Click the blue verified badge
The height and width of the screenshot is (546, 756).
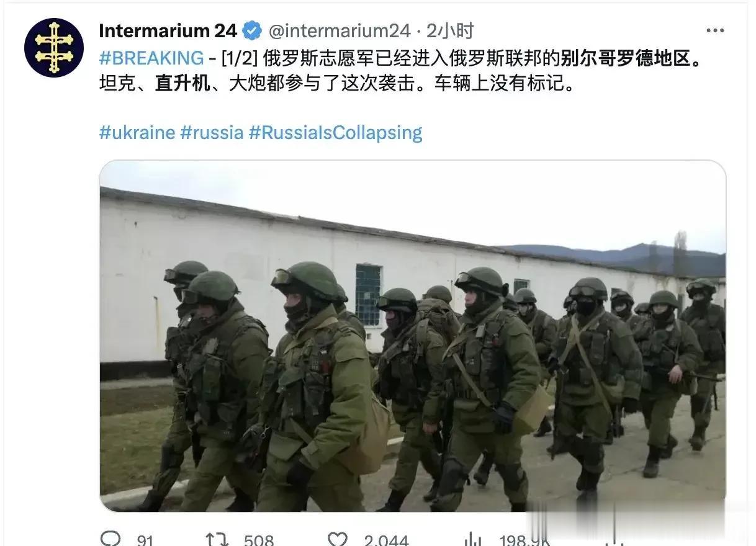(251, 30)
